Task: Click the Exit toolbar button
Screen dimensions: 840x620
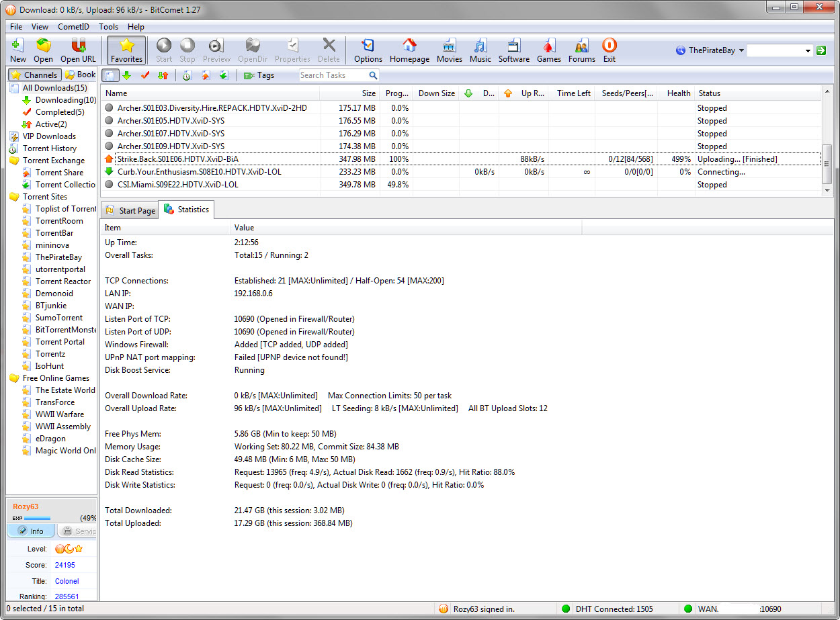Action: [610, 50]
